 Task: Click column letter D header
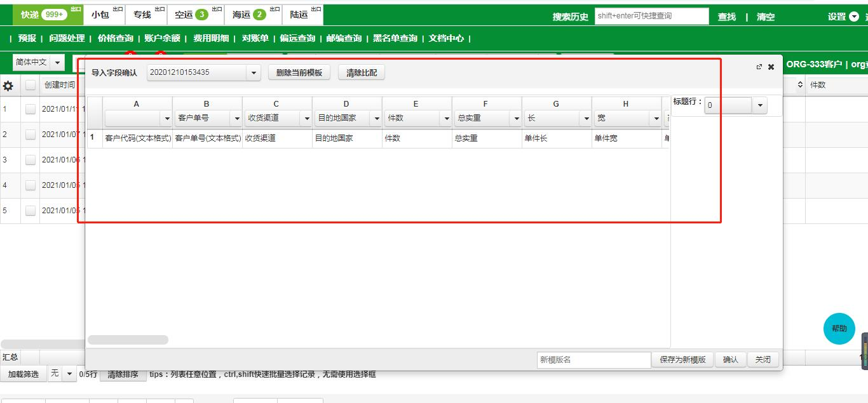(x=346, y=103)
